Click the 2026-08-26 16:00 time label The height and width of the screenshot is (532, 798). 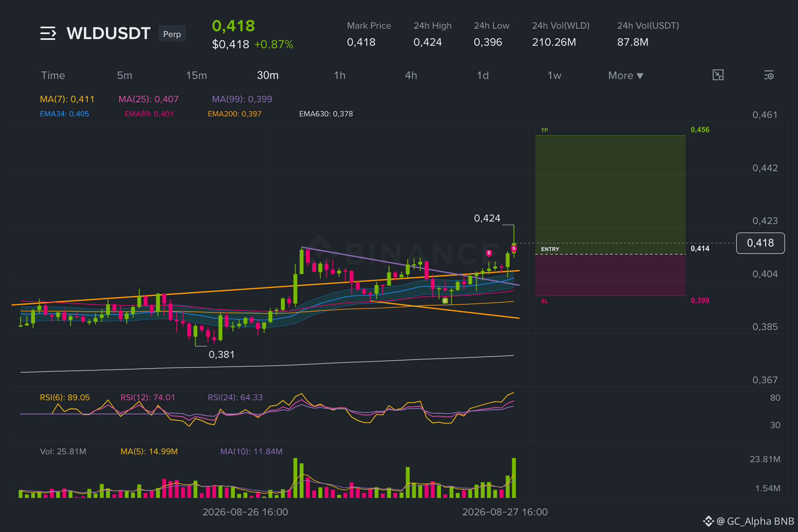(245, 512)
